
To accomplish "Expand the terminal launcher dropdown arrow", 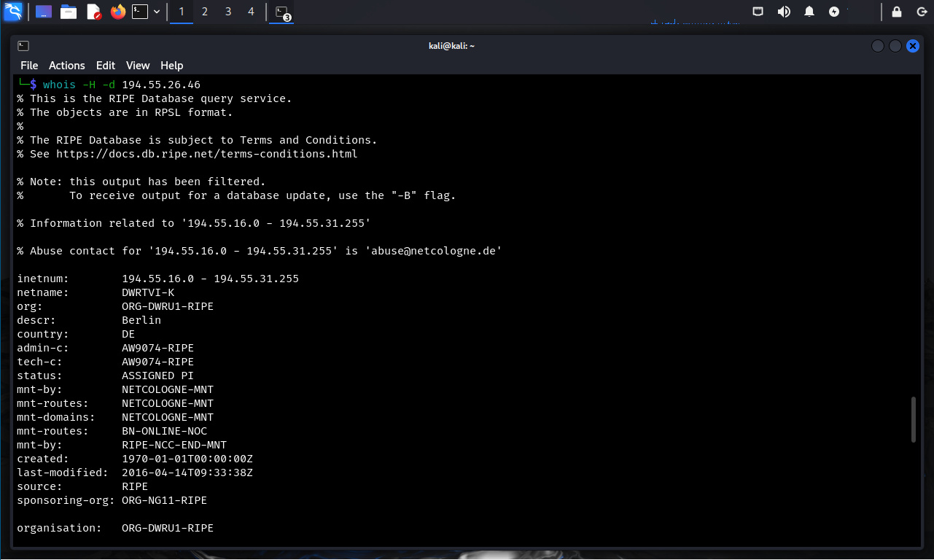I will 157,12.
